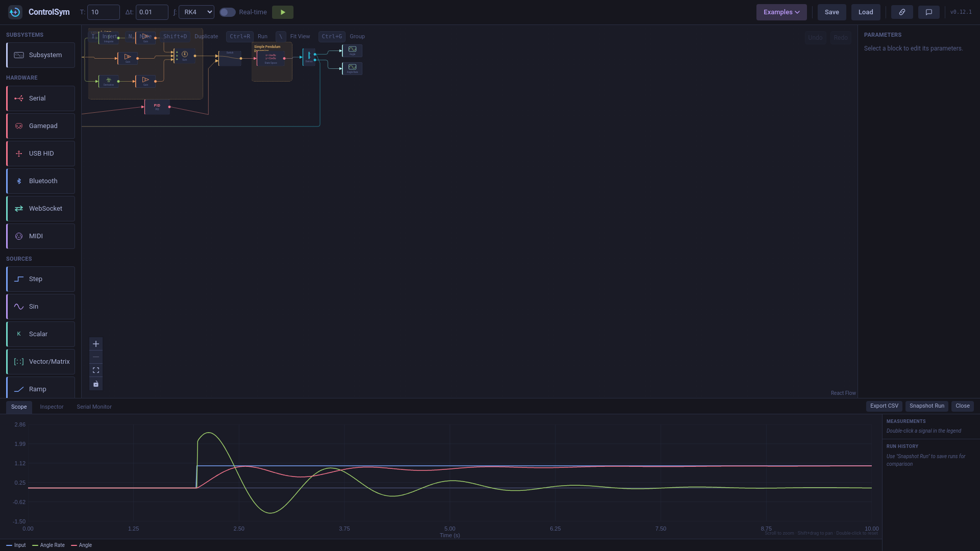
Task: Open the Serial Monitor tab
Action: tap(94, 407)
